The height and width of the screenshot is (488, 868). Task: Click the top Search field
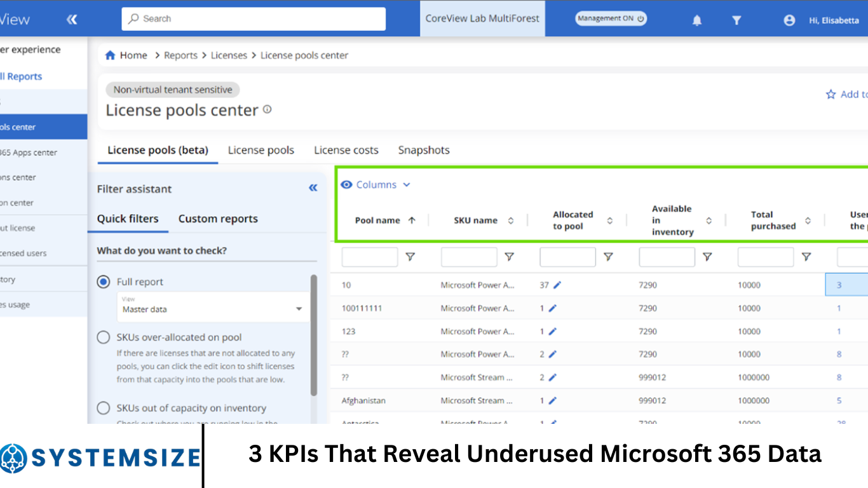(x=254, y=19)
